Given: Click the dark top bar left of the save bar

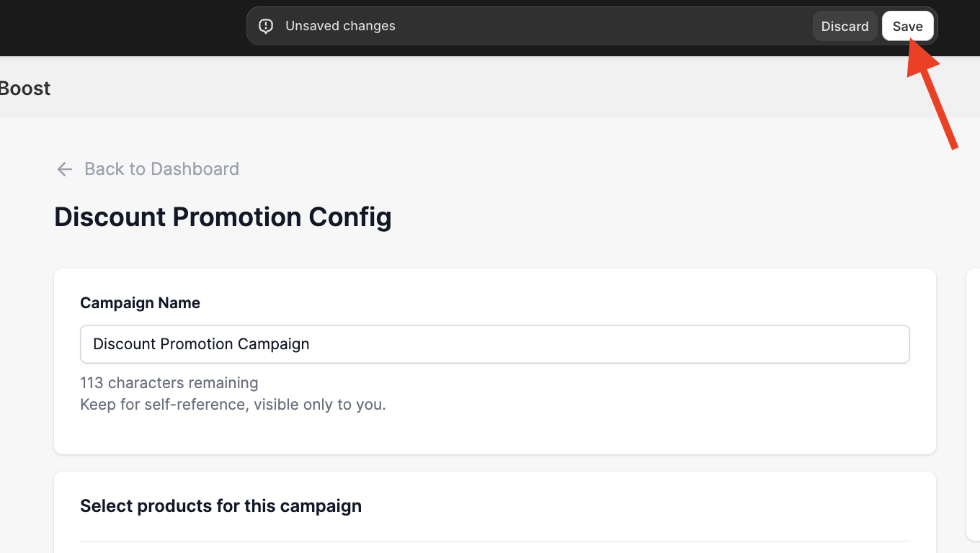Looking at the screenshot, I should [x=122, y=27].
